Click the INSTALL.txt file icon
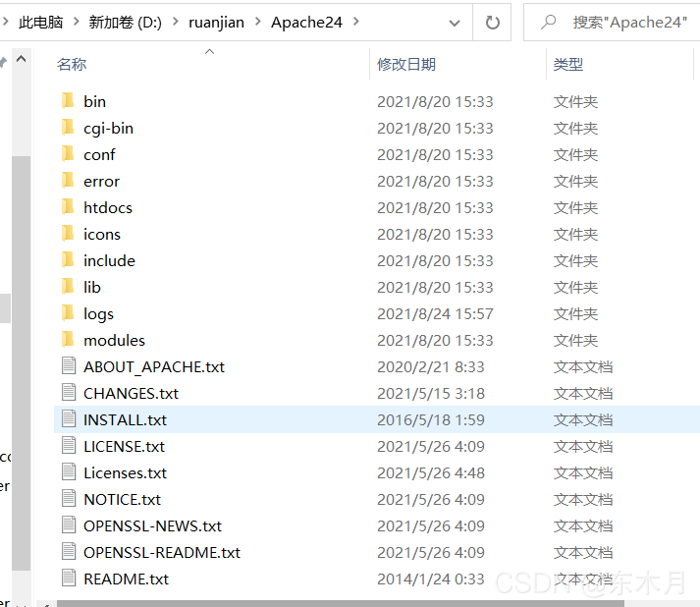700x607 pixels. pos(69,419)
